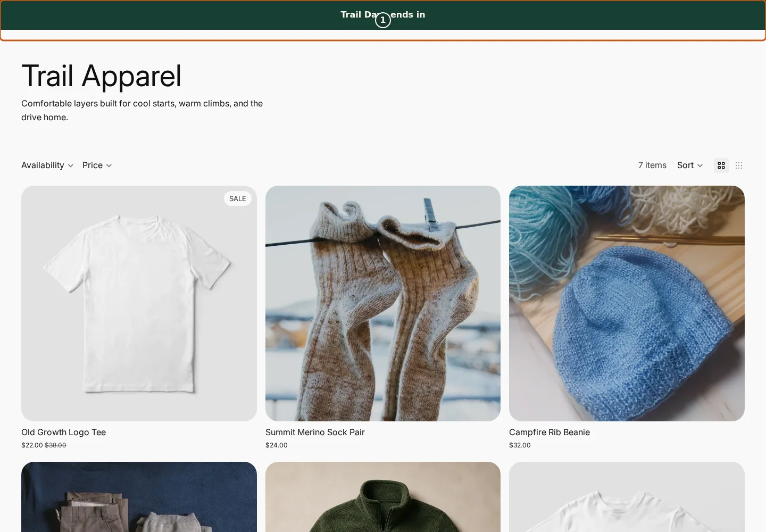Open the Summit Merino Sock Pair link
Screen dimensions: 766x532
pyautogui.click(x=315, y=432)
